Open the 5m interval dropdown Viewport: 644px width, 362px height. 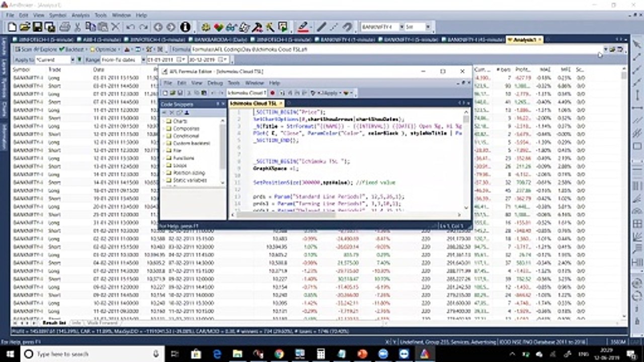tap(428, 27)
